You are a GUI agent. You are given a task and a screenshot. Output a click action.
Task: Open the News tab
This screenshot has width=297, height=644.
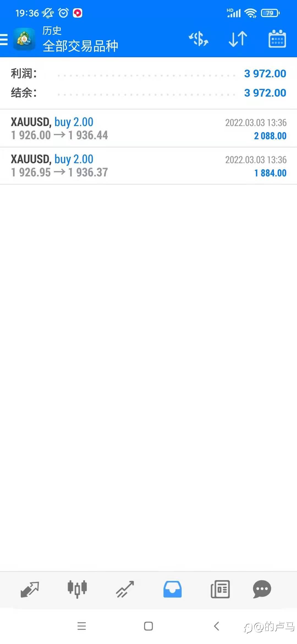pyautogui.click(x=220, y=589)
